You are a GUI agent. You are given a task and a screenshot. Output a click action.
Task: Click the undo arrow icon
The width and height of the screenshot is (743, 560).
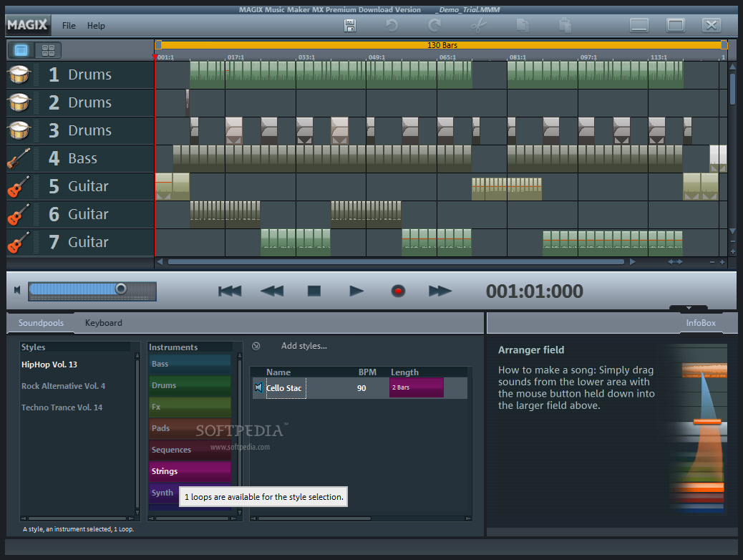(392, 25)
